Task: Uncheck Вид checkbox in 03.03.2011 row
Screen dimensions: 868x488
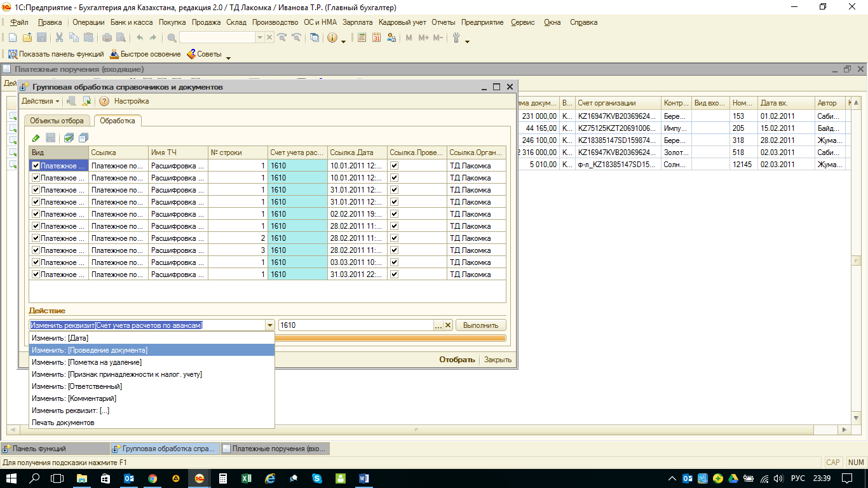Action: pyautogui.click(x=36, y=262)
